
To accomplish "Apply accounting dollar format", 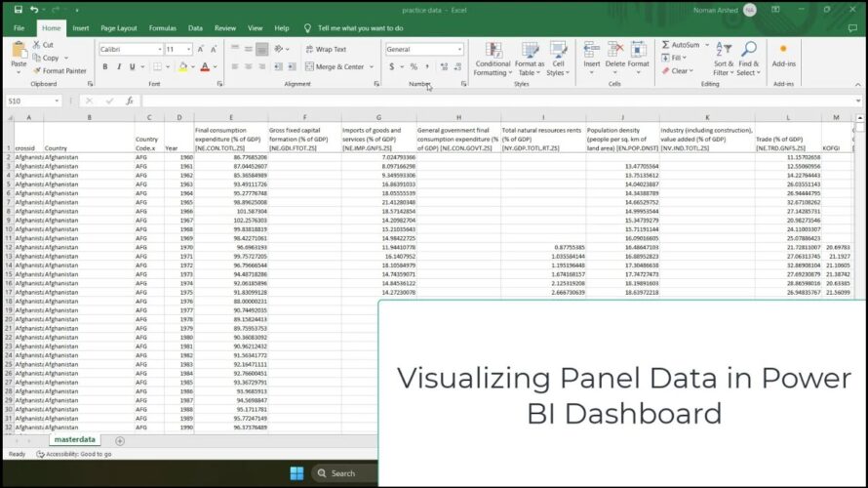I will (x=392, y=66).
